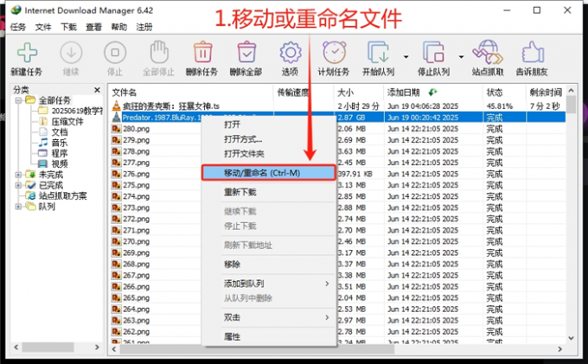Click the 停止队列 toolbar icon
This screenshot has width=588, height=364.
coord(433,52)
